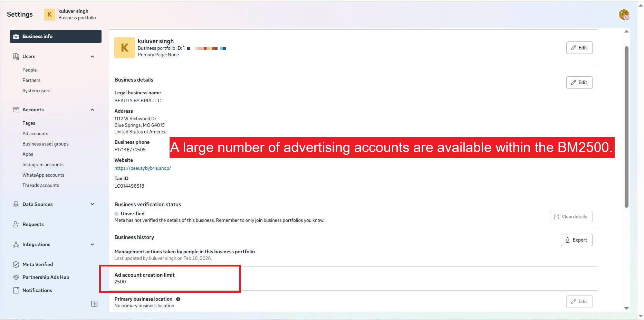This screenshot has width=644, height=320.
Task: Open Threads accounts
Action: pyautogui.click(x=41, y=185)
